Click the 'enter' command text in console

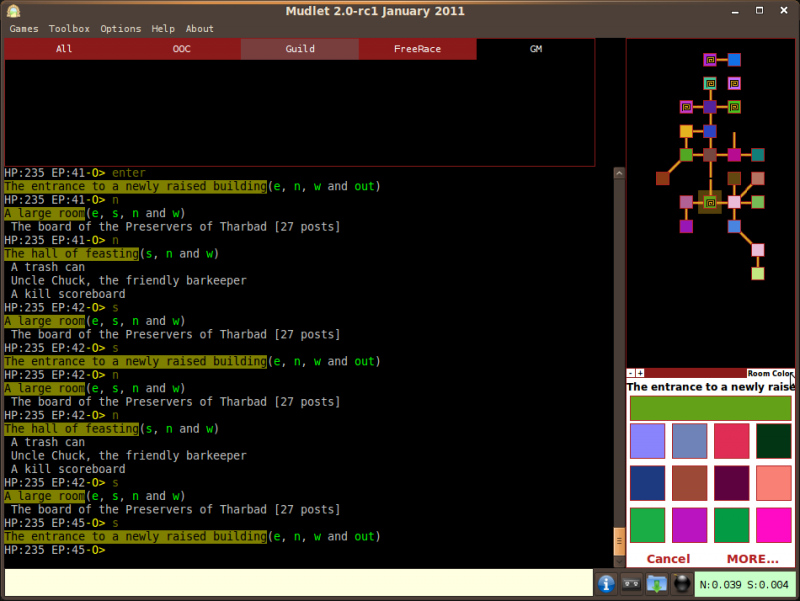pos(129,173)
